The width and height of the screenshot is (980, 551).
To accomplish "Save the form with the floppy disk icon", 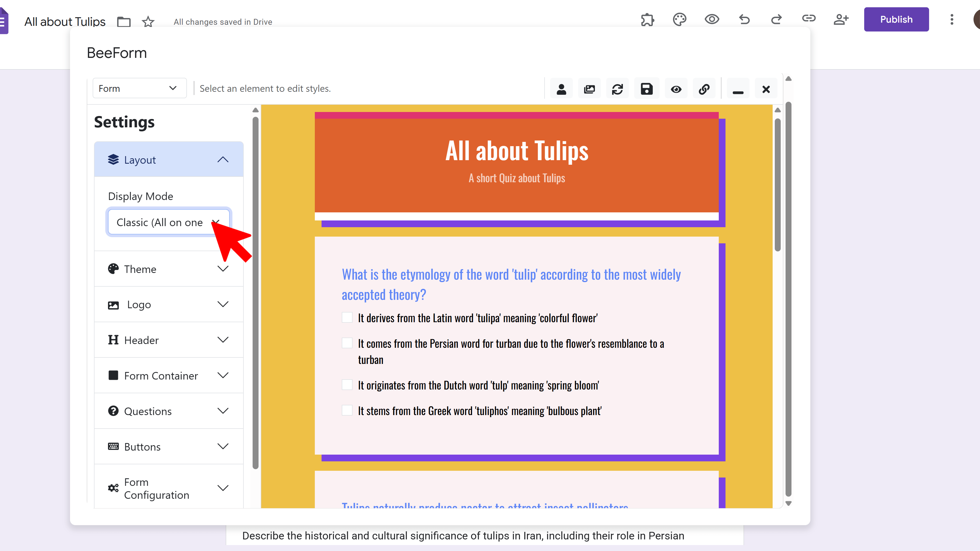I will (646, 89).
